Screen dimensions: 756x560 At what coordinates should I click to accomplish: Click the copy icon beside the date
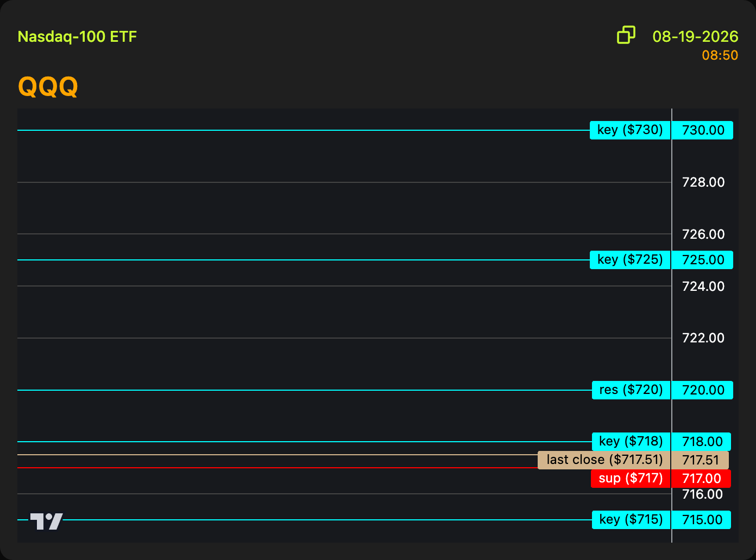point(626,35)
